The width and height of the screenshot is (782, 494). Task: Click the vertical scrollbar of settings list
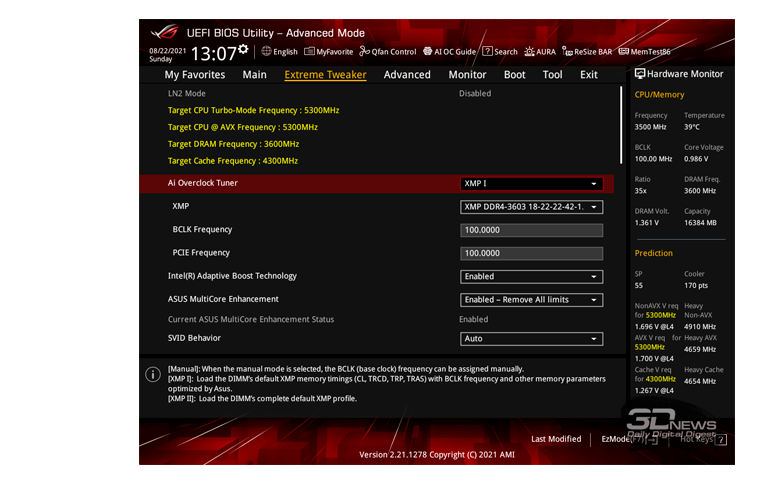(x=621, y=125)
